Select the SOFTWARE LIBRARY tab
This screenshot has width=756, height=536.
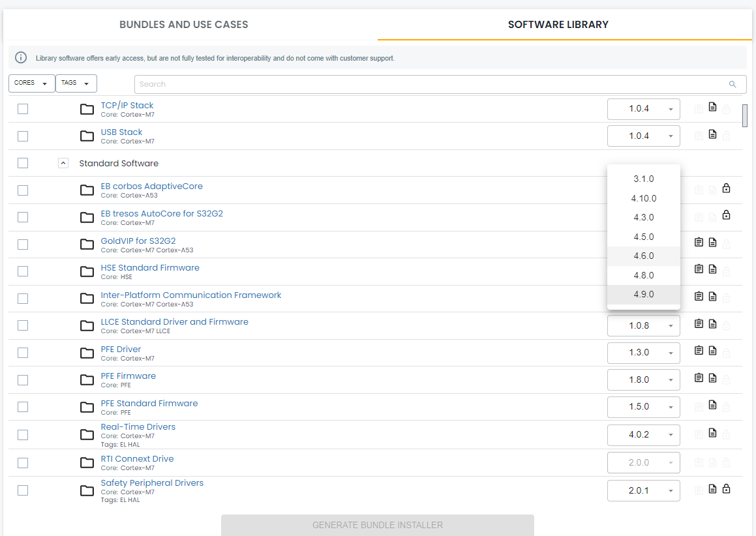[558, 24]
